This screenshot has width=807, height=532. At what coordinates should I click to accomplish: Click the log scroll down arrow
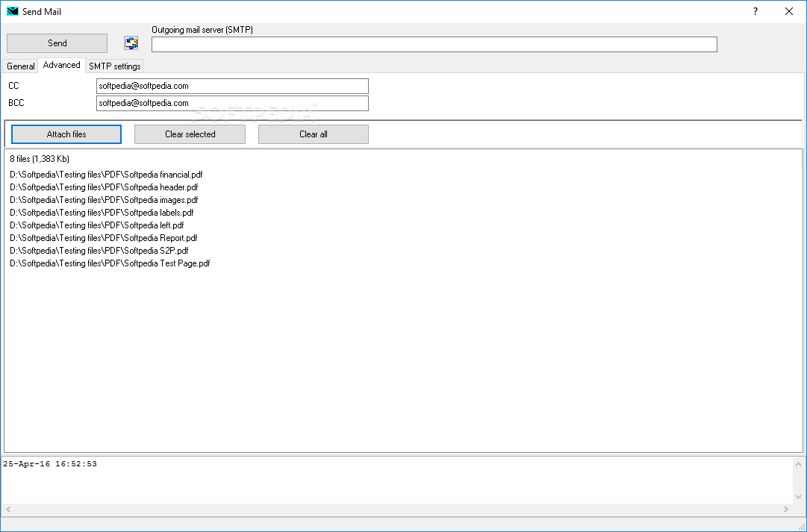pyautogui.click(x=798, y=497)
